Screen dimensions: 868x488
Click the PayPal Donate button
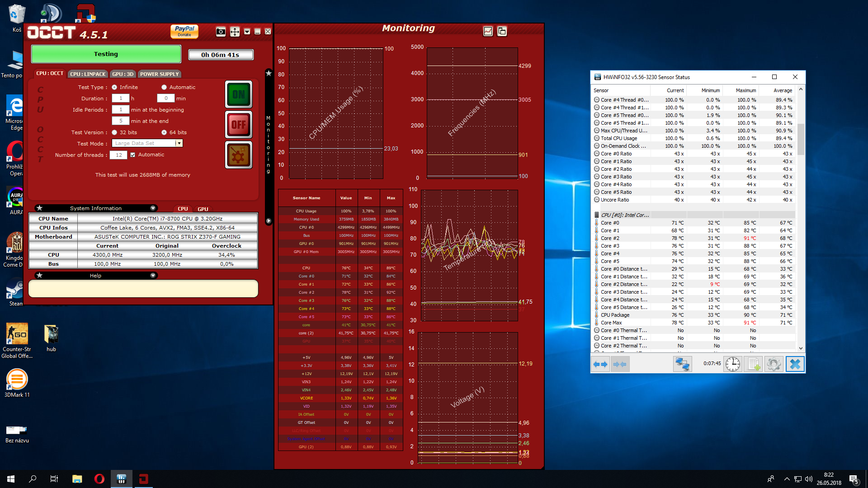[184, 31]
